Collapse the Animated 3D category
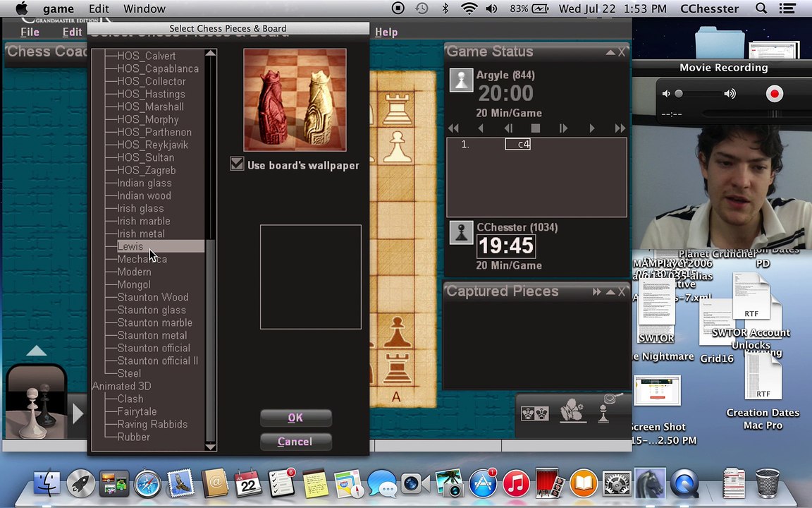This screenshot has width=812, height=508. [x=121, y=386]
